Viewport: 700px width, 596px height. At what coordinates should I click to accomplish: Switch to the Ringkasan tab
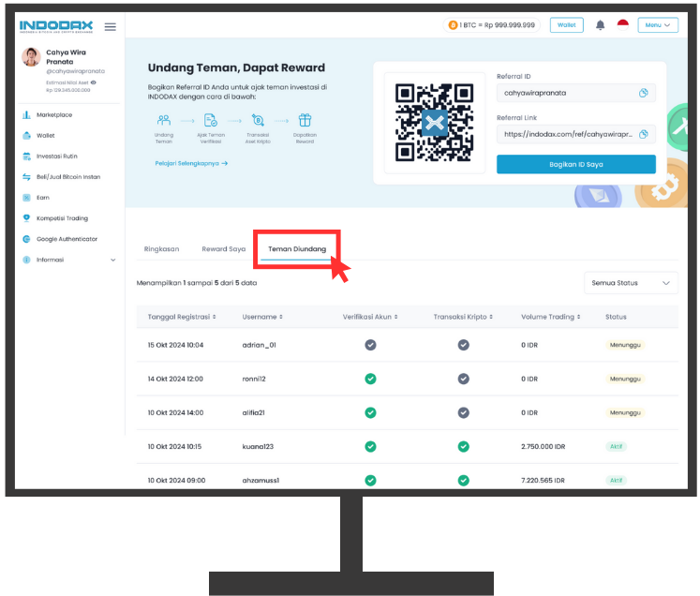pyautogui.click(x=161, y=249)
